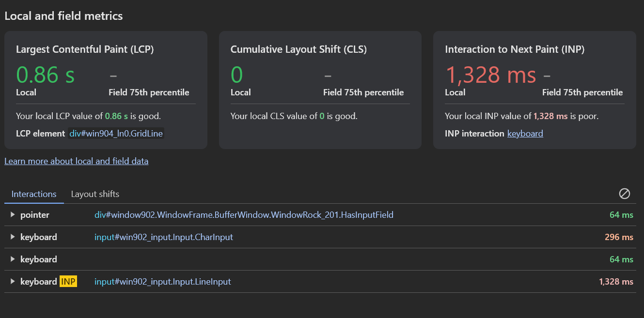Switch to the Interactions tab
The width and height of the screenshot is (644, 318).
34,194
